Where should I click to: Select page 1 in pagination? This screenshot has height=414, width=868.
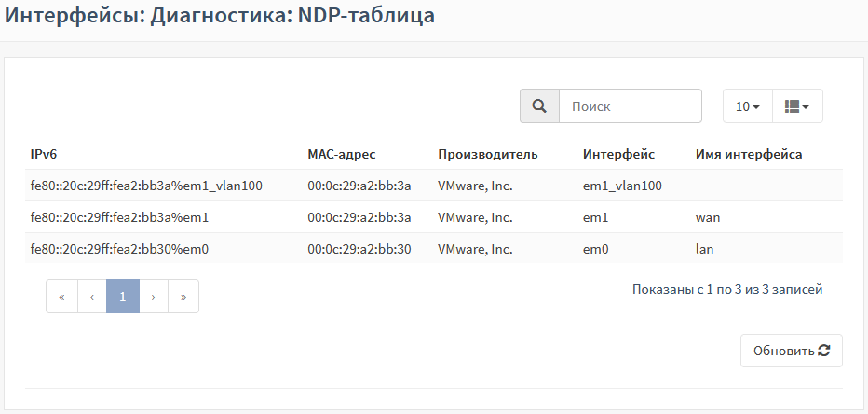(122, 297)
